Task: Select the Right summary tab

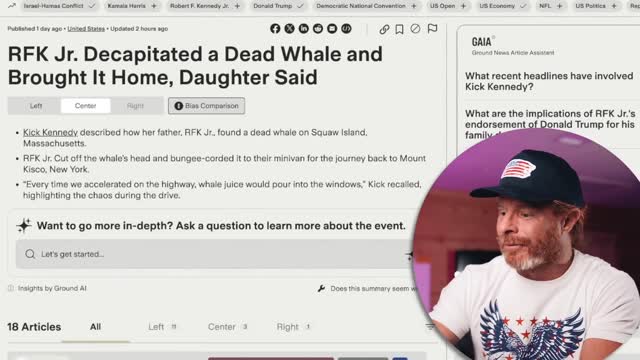Action: tap(135, 106)
